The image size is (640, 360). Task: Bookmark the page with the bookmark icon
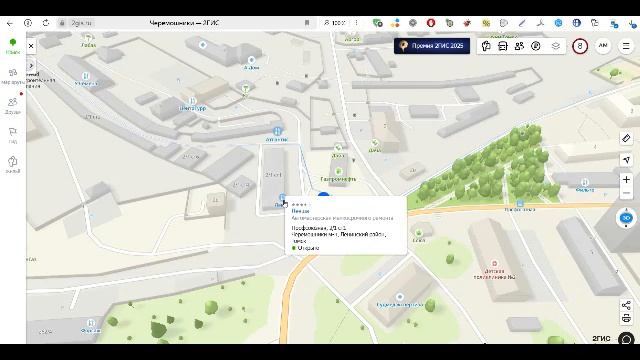(307, 23)
